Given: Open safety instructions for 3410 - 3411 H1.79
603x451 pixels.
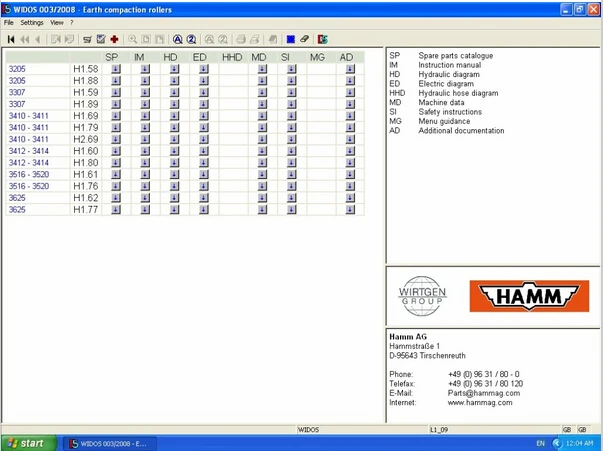Looking at the screenshot, I should [292, 128].
